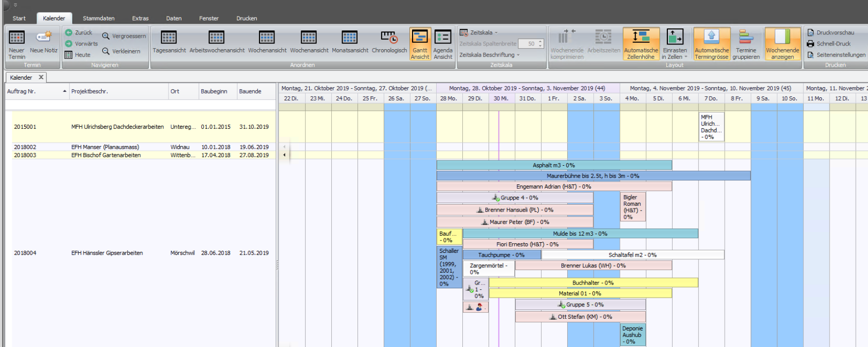The image size is (868, 347).
Task: Open the Agenda Ansicht view
Action: pos(443,44)
